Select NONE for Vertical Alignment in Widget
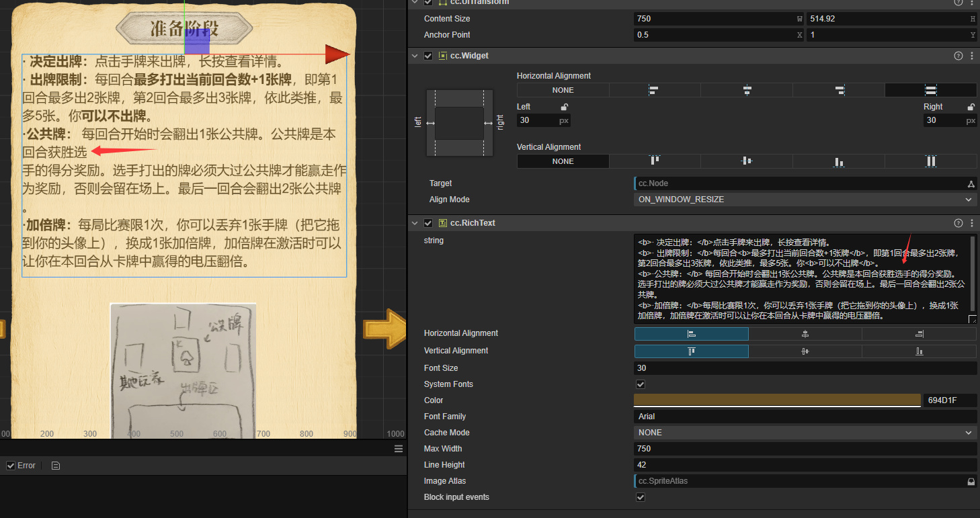This screenshot has width=980, height=518. [563, 161]
